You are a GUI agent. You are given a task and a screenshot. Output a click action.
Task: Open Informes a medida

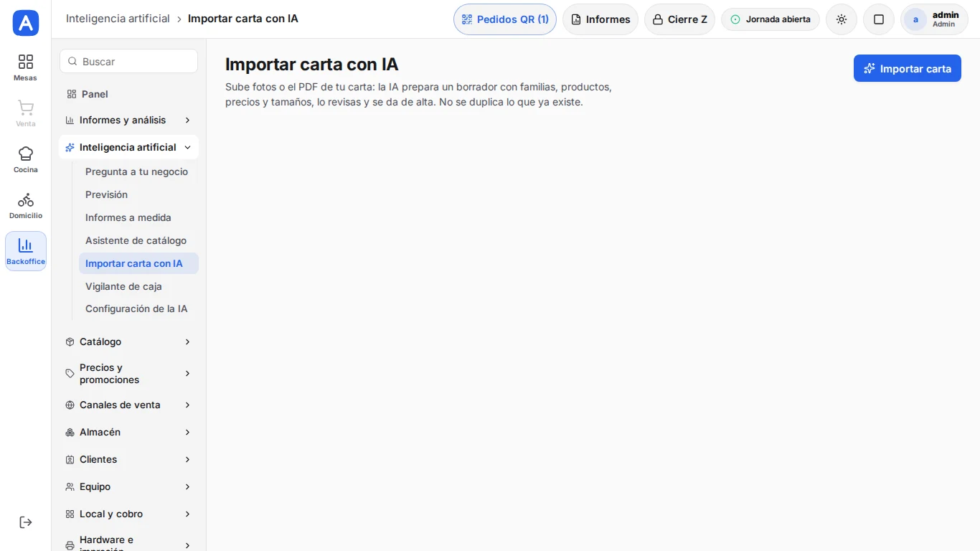[138, 217]
